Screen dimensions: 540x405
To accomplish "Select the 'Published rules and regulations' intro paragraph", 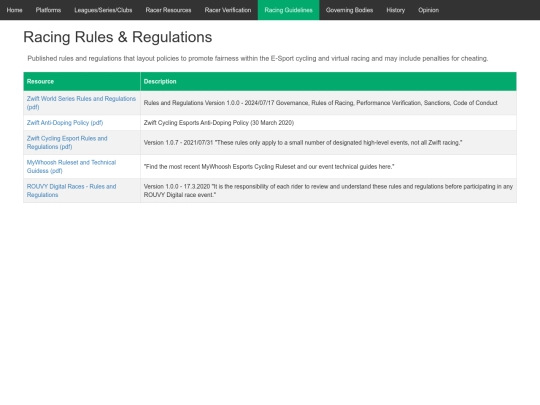I will pyautogui.click(x=258, y=59).
